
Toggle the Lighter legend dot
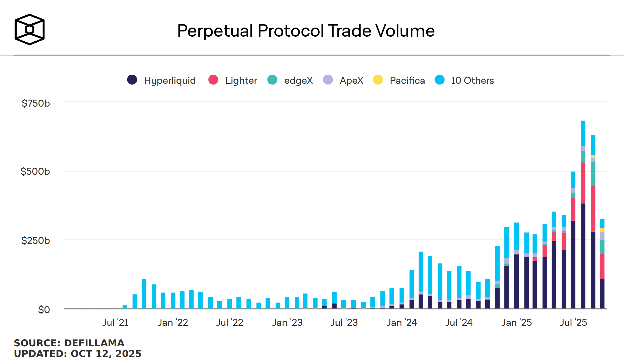point(213,80)
